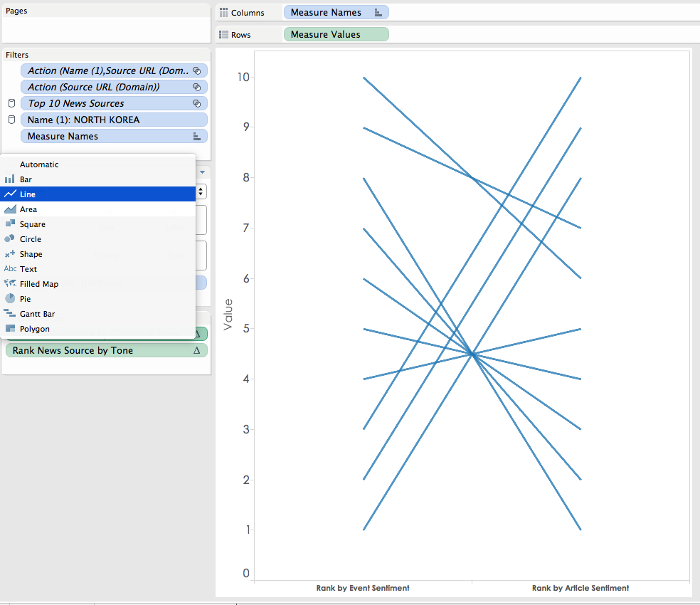700x605 pixels.
Task: Click the Rank by Article Sentiment axis label
Action: [580, 588]
